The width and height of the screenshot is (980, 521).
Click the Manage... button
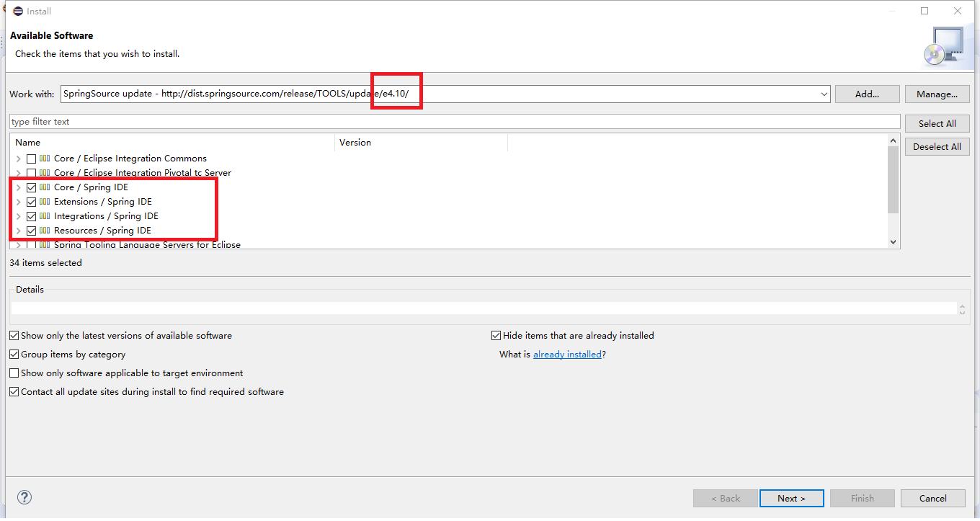tap(937, 94)
